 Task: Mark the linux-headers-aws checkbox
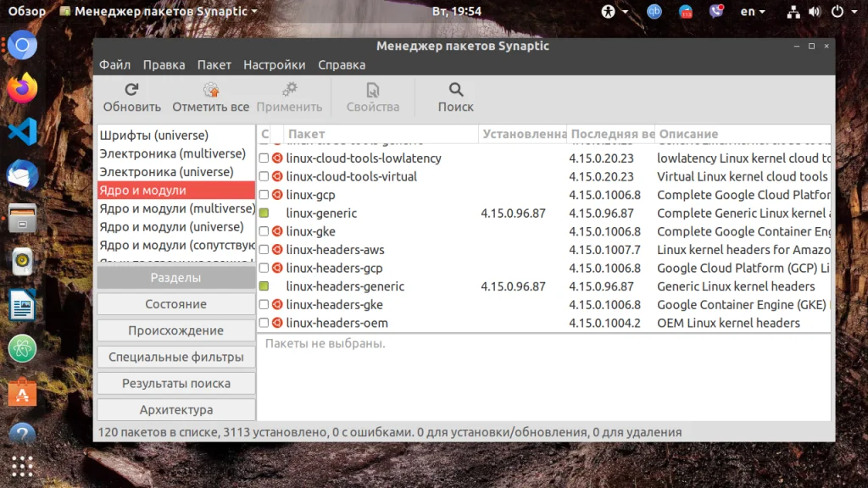click(x=264, y=250)
